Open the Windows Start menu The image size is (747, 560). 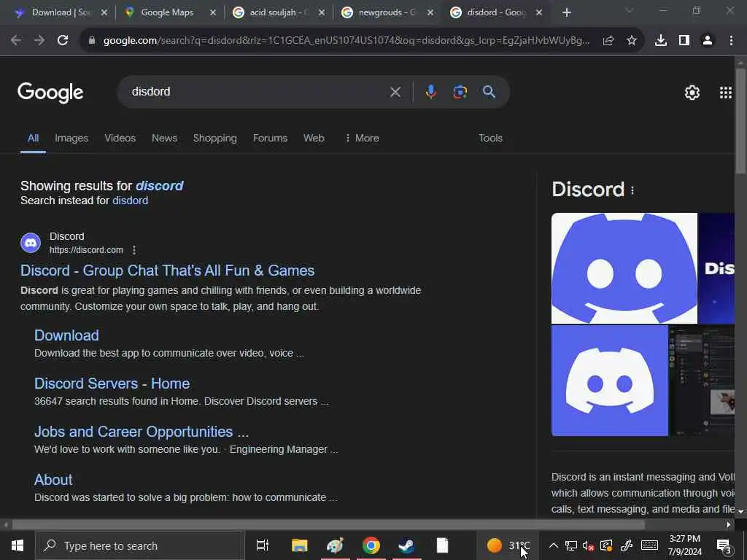(x=18, y=545)
